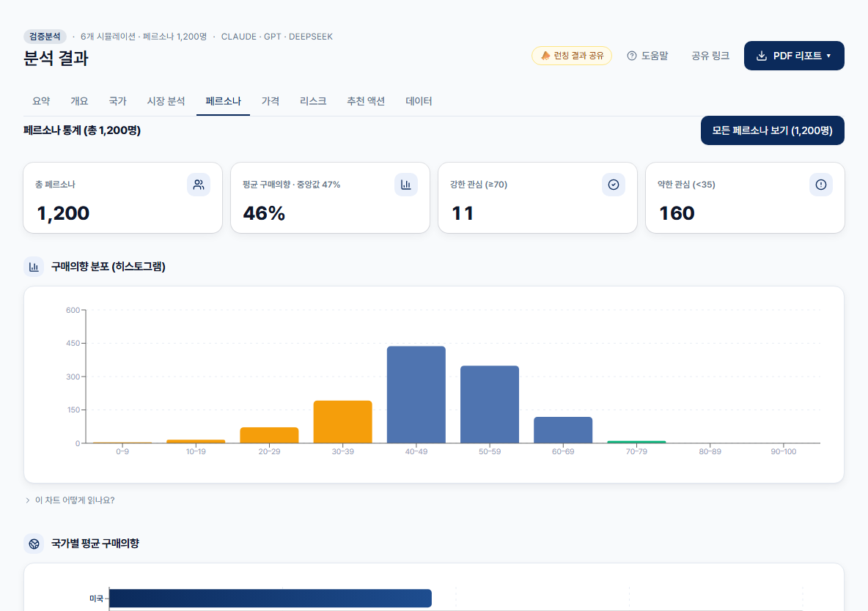Click the CLAUDE · GPT · DEEPSEEK text
Image resolution: width=868 pixels, height=611 pixels.
click(x=277, y=37)
